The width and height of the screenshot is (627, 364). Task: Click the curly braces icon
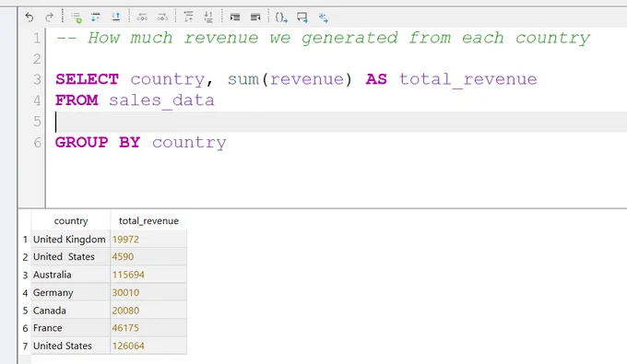[x=281, y=18]
